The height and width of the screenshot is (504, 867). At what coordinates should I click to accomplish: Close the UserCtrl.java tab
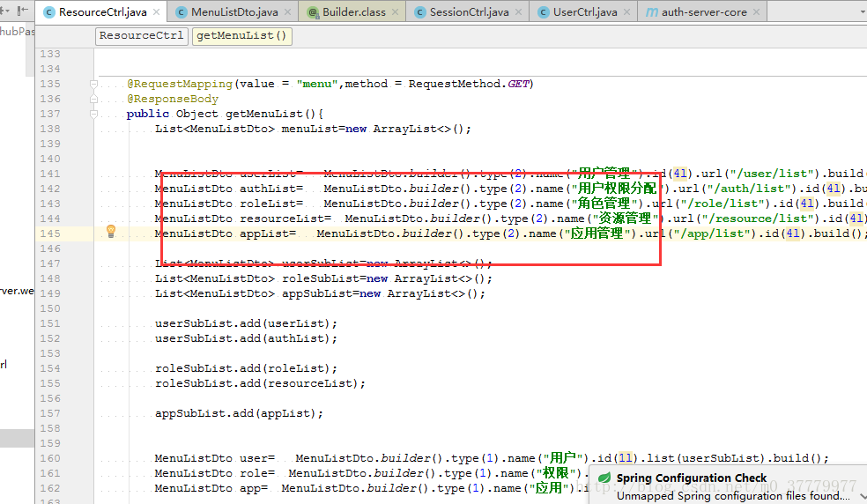627,11
